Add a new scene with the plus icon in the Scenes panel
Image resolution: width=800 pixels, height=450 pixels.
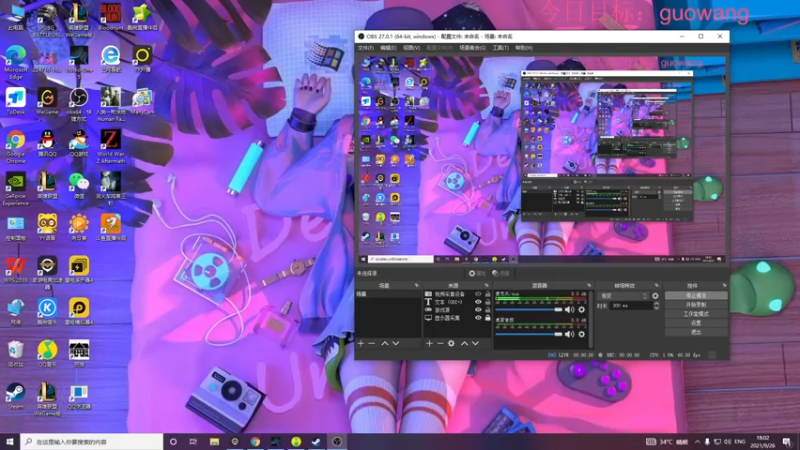pos(361,343)
